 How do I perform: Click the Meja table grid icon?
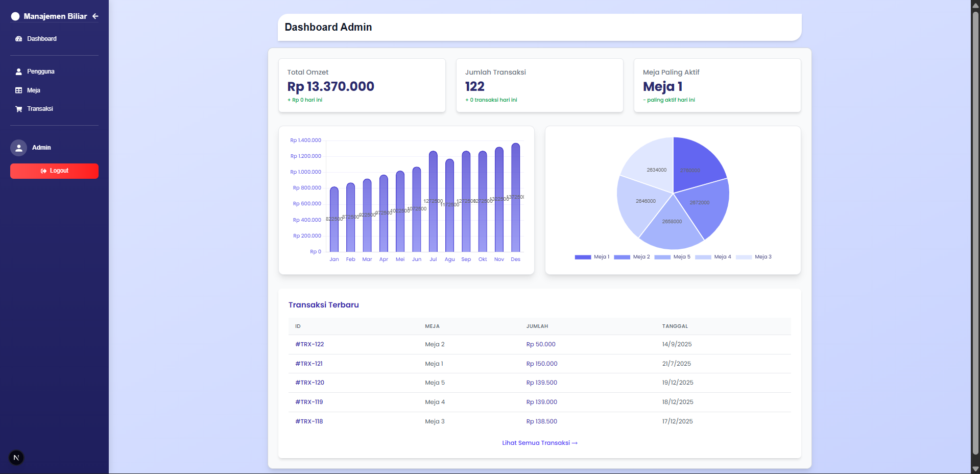pyautogui.click(x=19, y=90)
